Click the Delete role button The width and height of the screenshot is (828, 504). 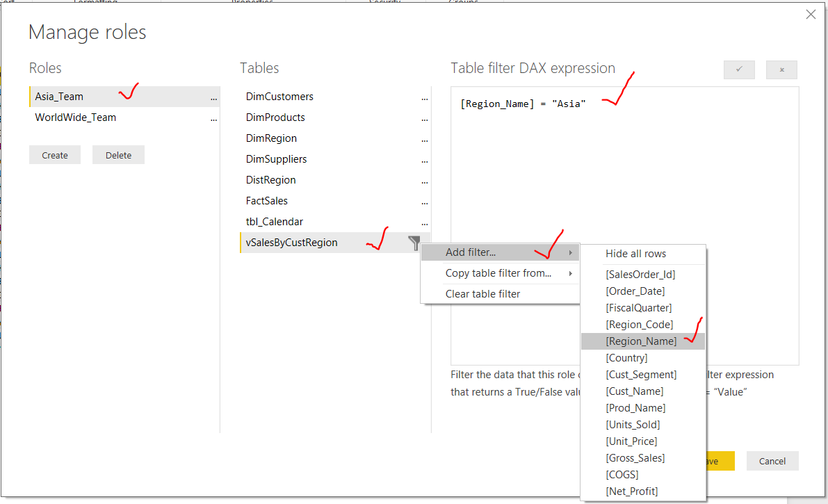tap(118, 154)
